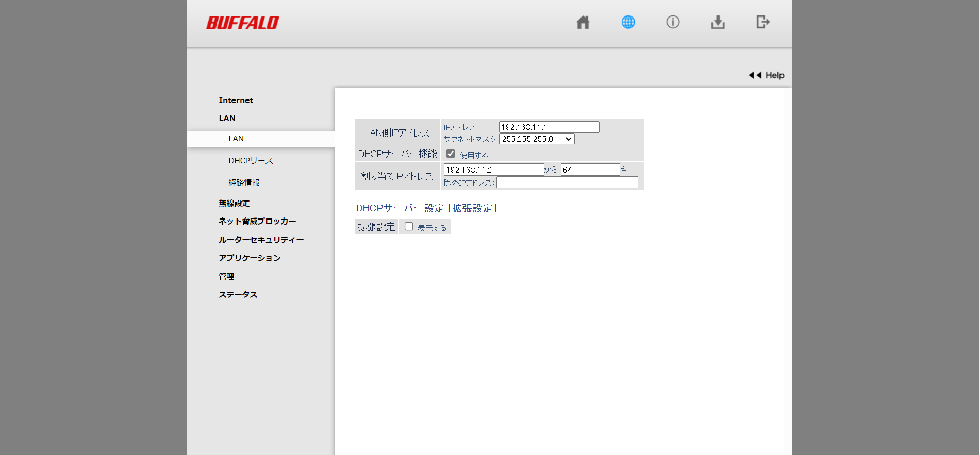Expand the 無線設定 section
Image resolution: width=980 pixels, height=455 pixels.
pyautogui.click(x=234, y=204)
